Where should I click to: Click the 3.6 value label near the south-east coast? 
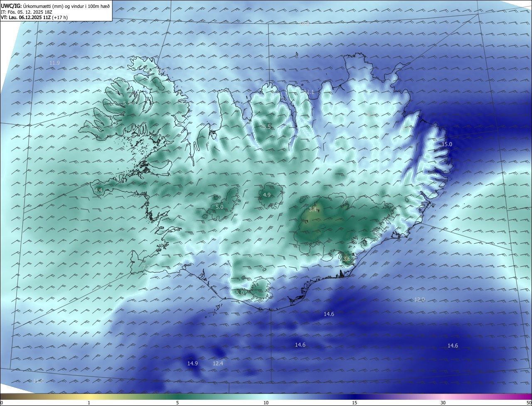pos(347,259)
